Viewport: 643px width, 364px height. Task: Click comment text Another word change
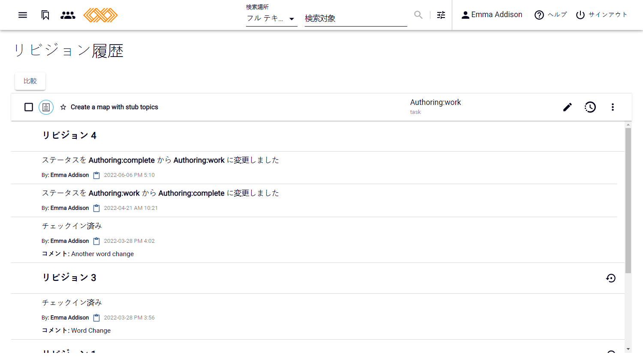coord(102,254)
